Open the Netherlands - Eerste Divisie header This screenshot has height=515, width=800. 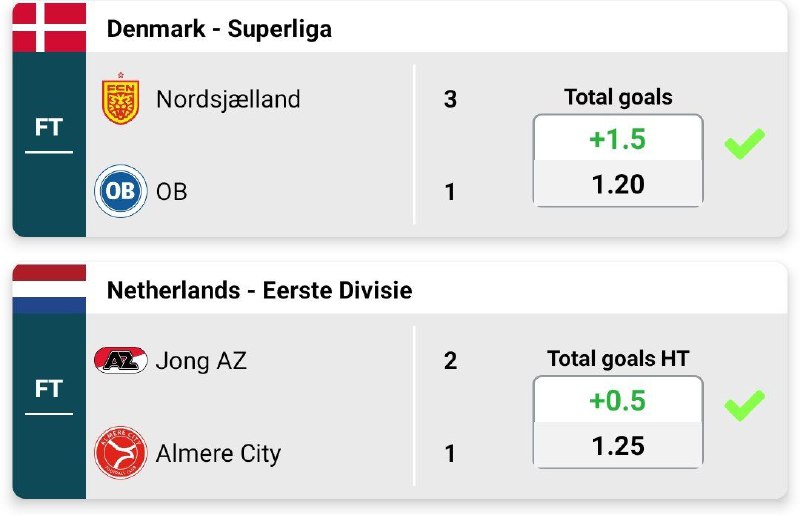259,291
